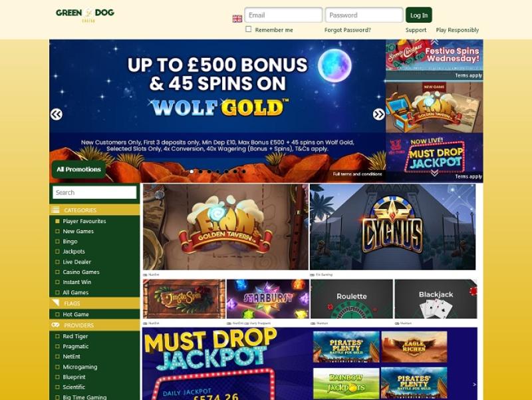Check the New Games category box
The width and height of the screenshot is (532, 400).
(x=57, y=231)
